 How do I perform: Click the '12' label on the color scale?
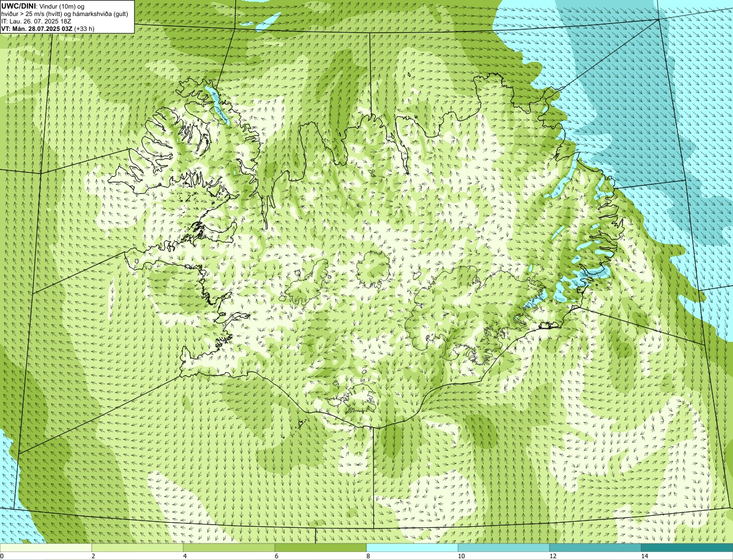pos(553,556)
